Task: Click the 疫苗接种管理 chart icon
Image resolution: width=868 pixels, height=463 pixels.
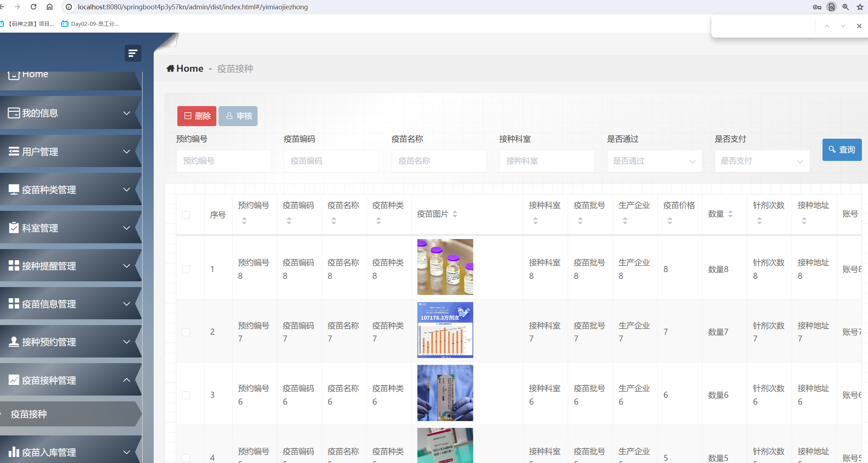Action: click(14, 380)
